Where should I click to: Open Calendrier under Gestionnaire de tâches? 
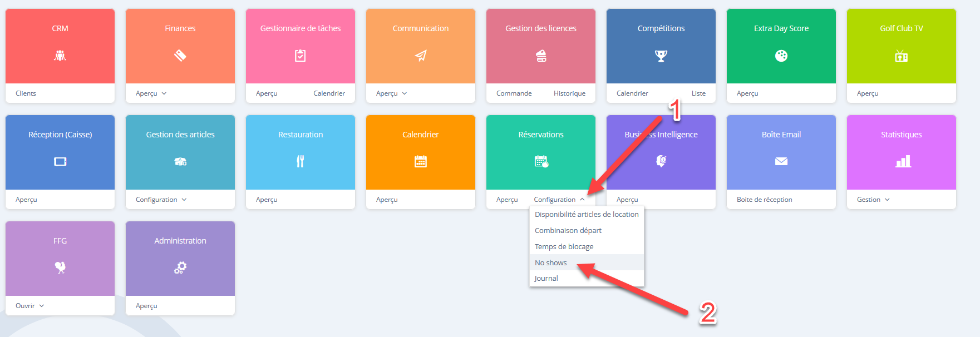click(329, 93)
